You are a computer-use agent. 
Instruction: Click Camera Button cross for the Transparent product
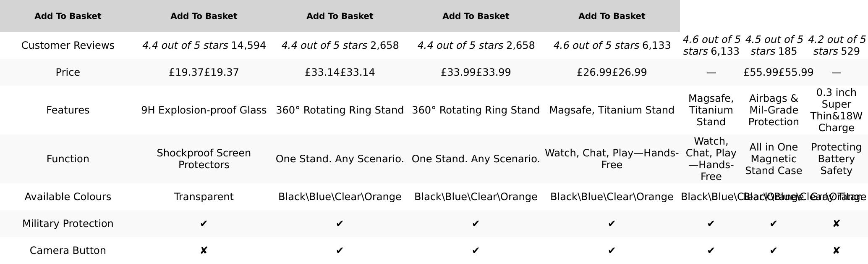pyautogui.click(x=204, y=251)
